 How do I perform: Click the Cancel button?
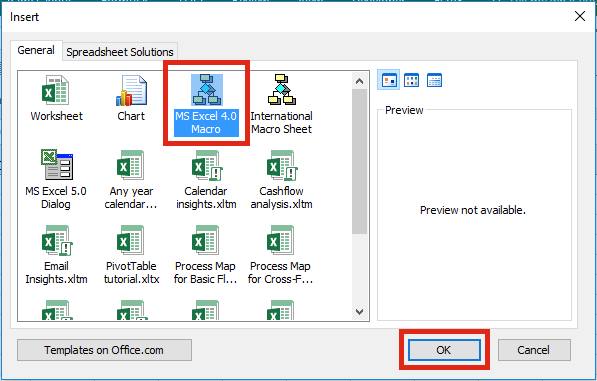[534, 350]
